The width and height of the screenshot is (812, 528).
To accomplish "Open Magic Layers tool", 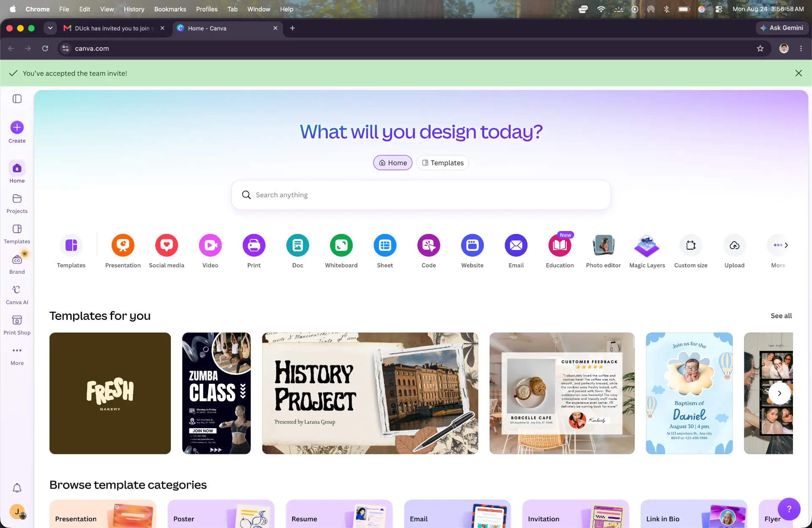I will click(x=647, y=245).
